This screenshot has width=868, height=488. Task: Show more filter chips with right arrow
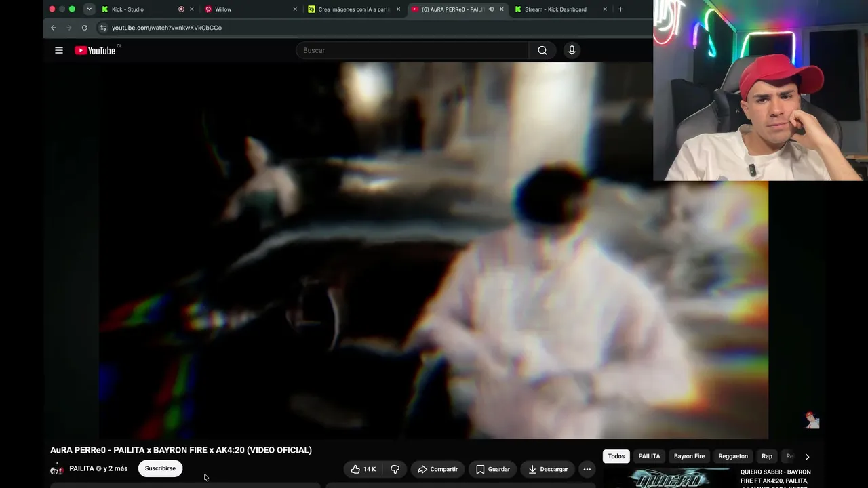[x=807, y=457]
